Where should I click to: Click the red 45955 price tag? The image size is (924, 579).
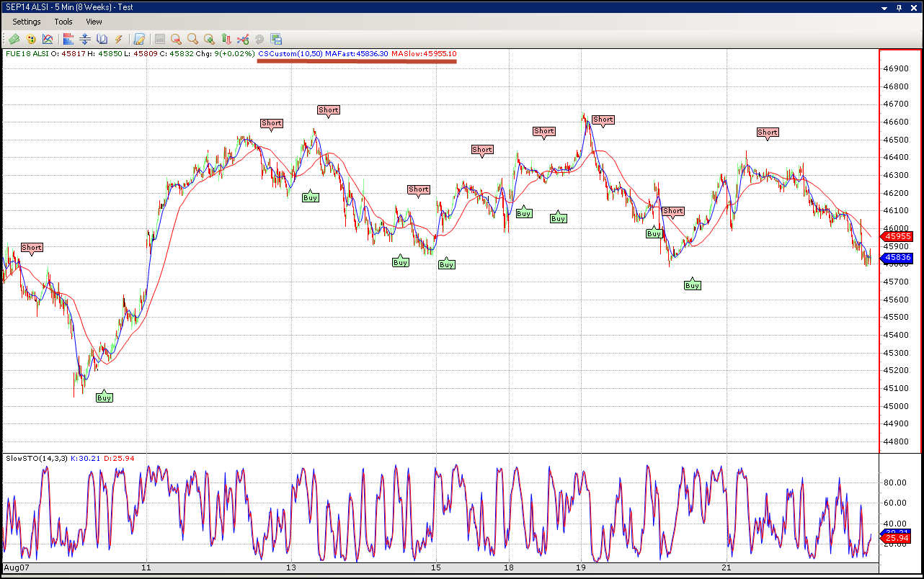[x=898, y=236]
